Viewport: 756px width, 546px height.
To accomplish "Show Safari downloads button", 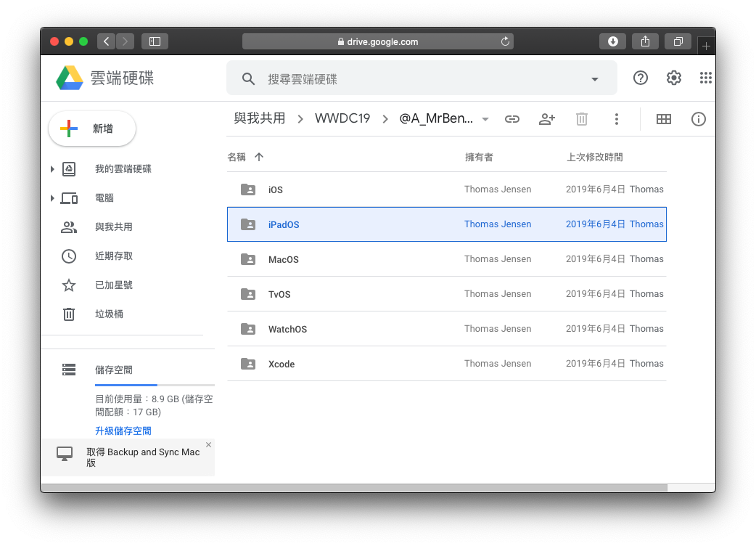I will pos(612,41).
